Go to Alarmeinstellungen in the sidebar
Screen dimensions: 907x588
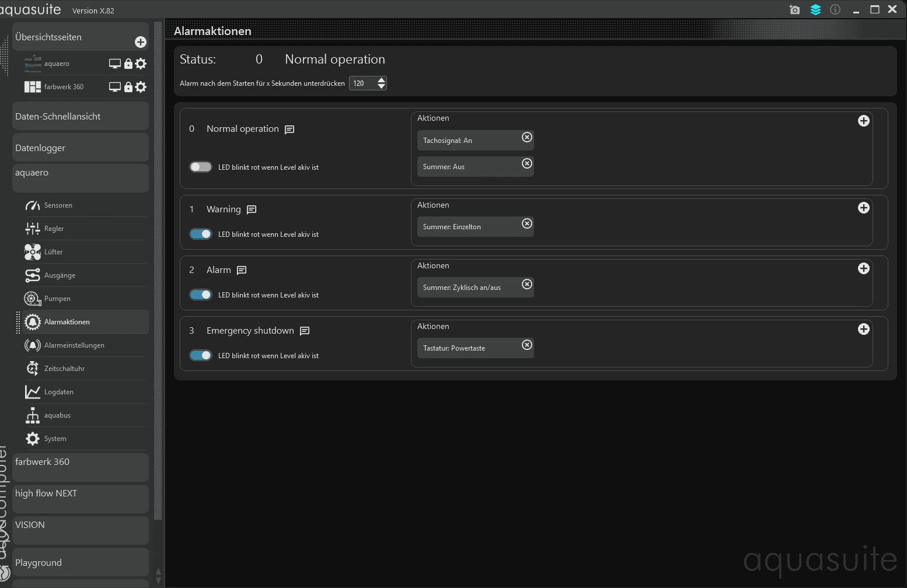click(74, 345)
